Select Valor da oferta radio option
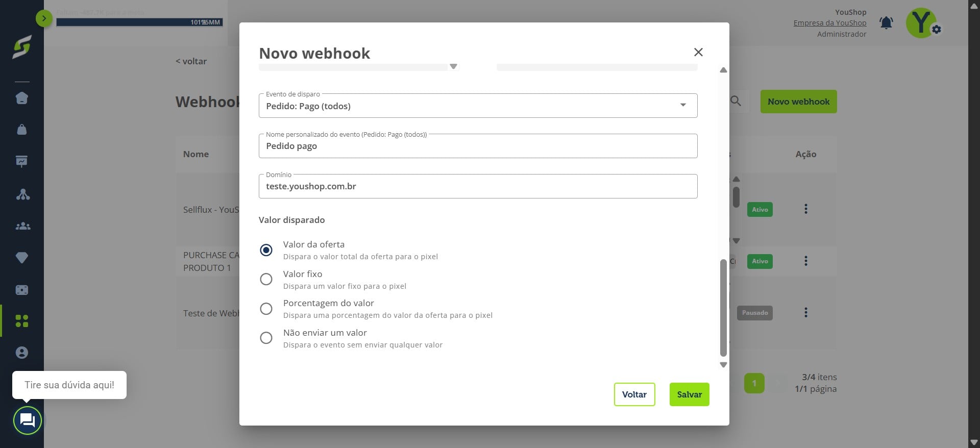The height and width of the screenshot is (448, 980). (266, 250)
